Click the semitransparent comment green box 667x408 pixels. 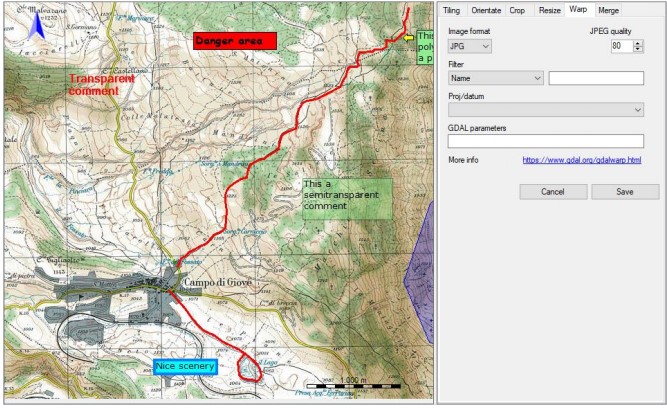coord(347,199)
